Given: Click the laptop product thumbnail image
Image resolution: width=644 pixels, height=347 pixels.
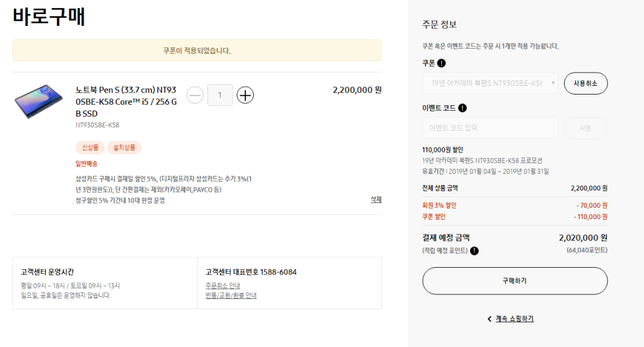Looking at the screenshot, I should click(x=39, y=101).
